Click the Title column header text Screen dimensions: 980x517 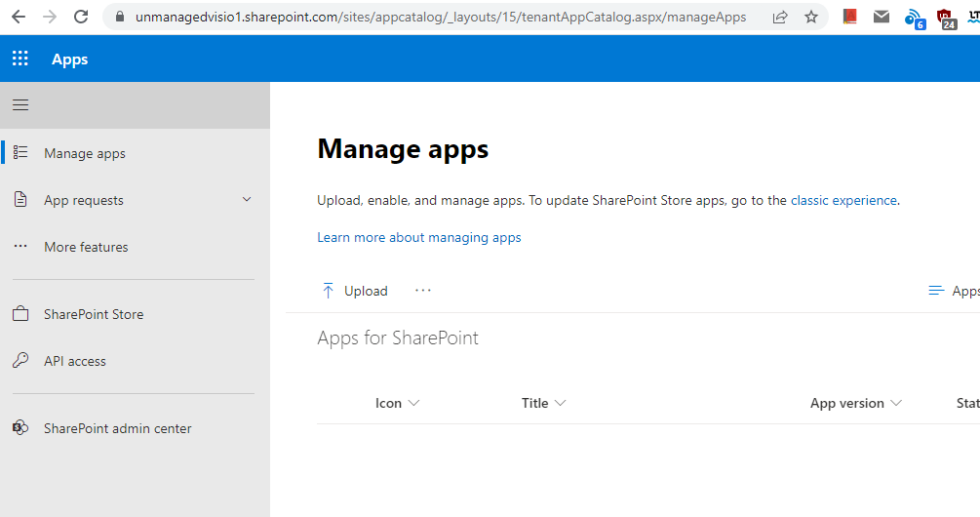point(535,403)
